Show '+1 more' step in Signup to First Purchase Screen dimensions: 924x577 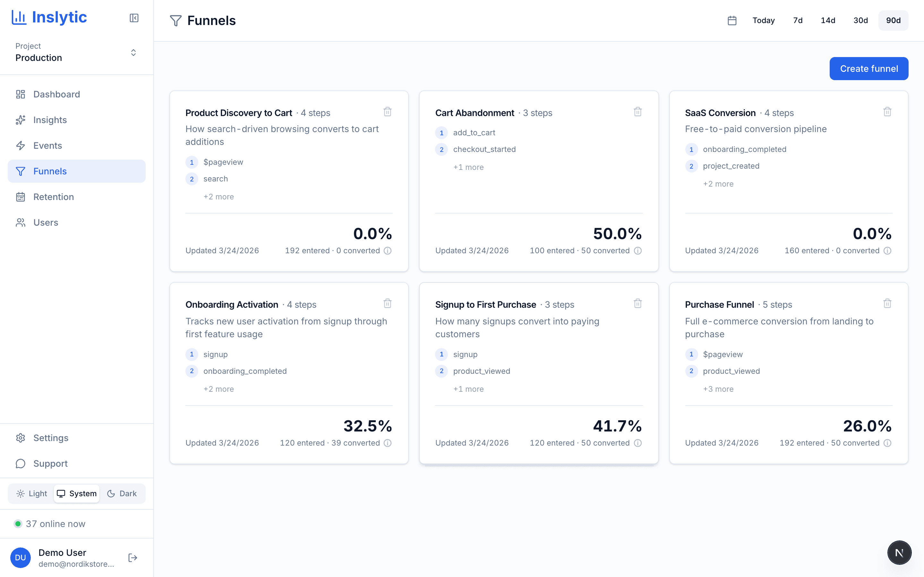(468, 389)
